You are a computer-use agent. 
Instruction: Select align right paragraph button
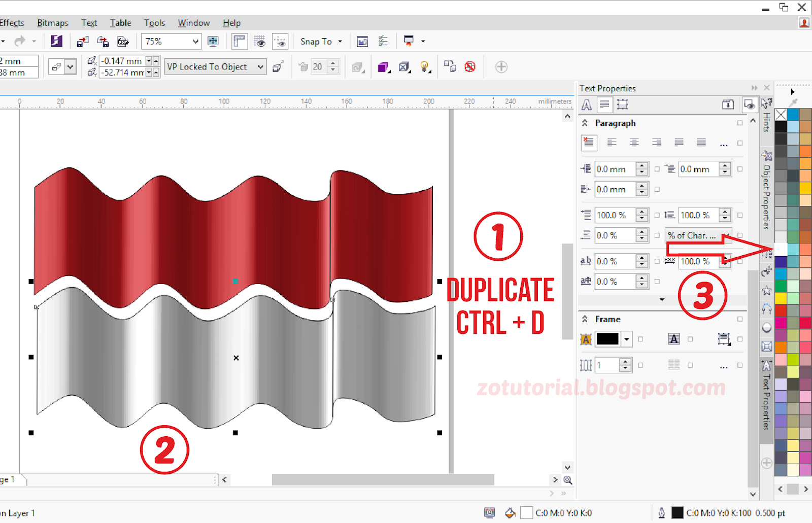coord(657,143)
